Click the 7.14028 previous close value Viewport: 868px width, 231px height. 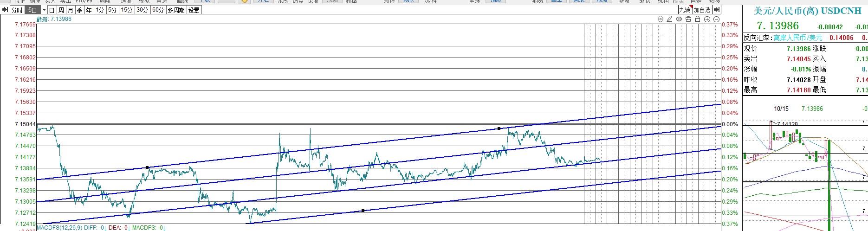click(799, 80)
